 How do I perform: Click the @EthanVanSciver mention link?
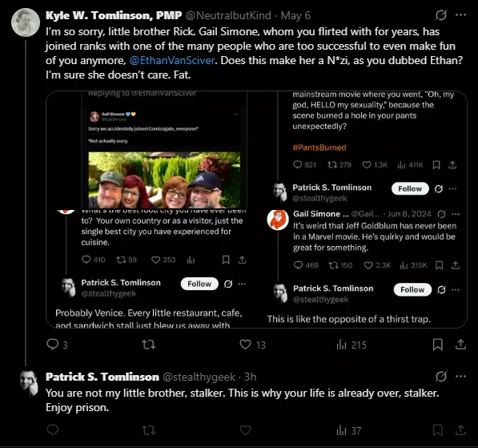(172, 60)
